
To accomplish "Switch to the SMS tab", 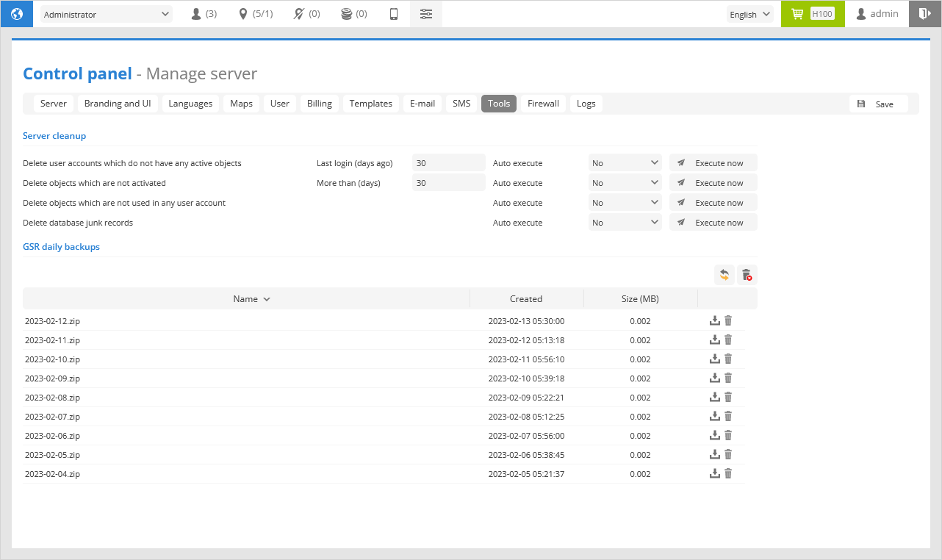I will [x=461, y=104].
